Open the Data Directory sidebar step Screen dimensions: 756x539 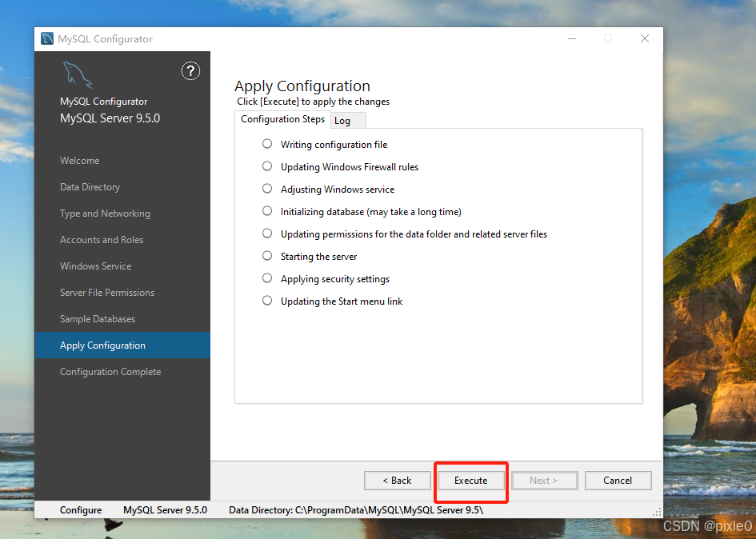90,187
